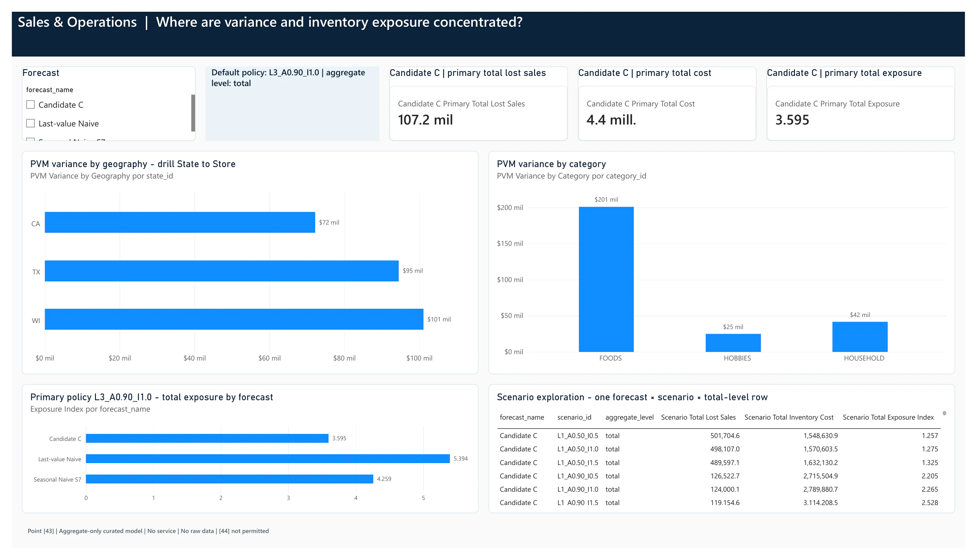Viewport: 977px width, 560px height.
Task: Click the PVM variance by geography chart title
Action: coord(133,164)
